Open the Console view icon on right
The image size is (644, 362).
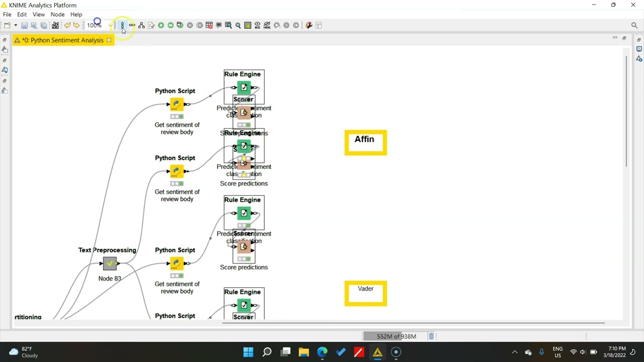[639, 49]
